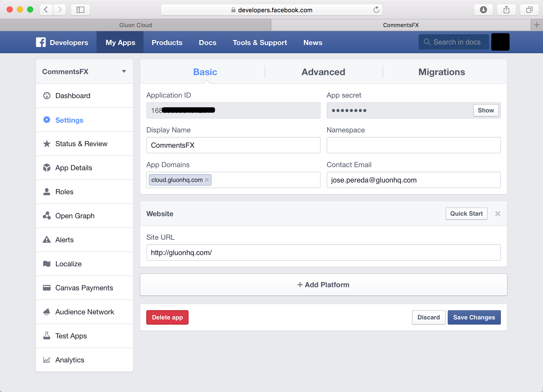Screen dimensions: 543x392
Task: Click the Quick Start button
Action: tap(466, 214)
